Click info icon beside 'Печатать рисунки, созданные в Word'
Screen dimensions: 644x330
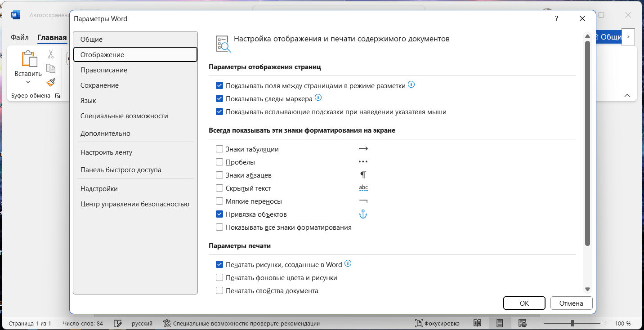tap(348, 264)
